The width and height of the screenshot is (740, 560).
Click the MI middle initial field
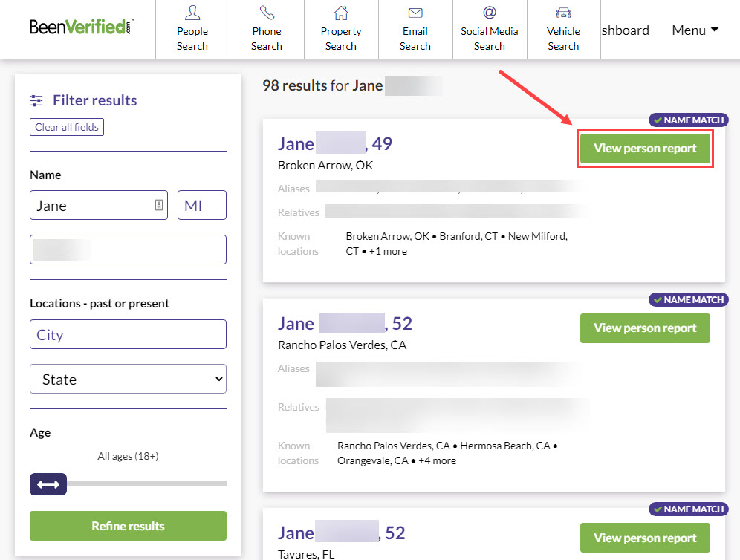tap(202, 206)
